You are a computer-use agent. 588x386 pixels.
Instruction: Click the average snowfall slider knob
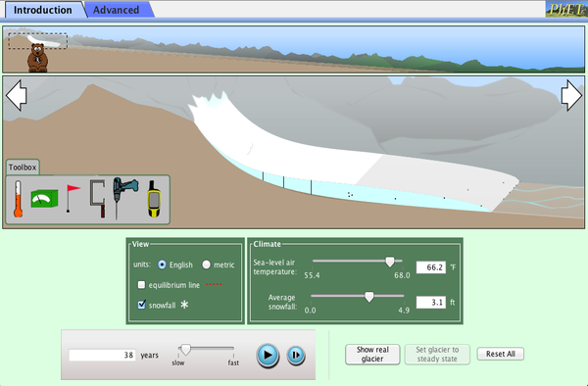point(369,297)
